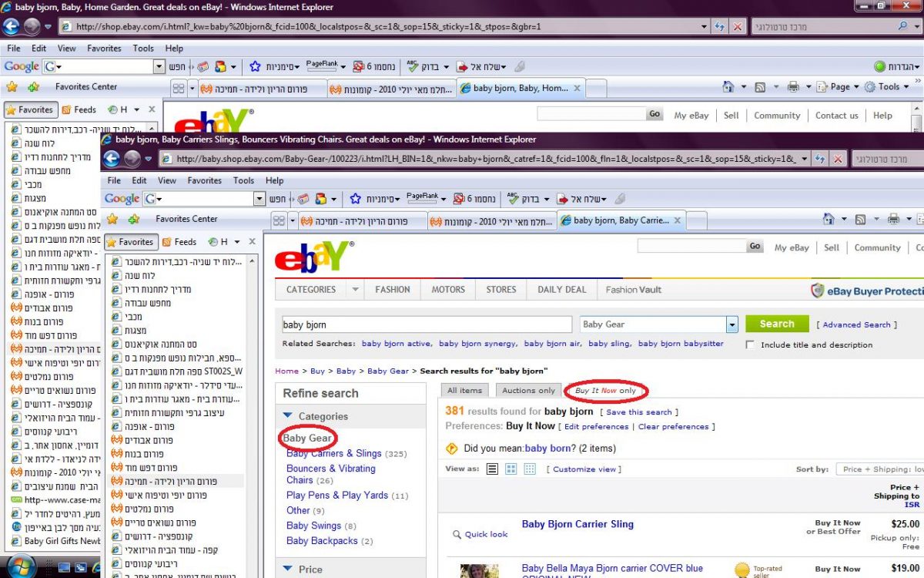Open Baby Bjorn Carrier Sling listing
This screenshot has width=924, height=578.
(577, 524)
